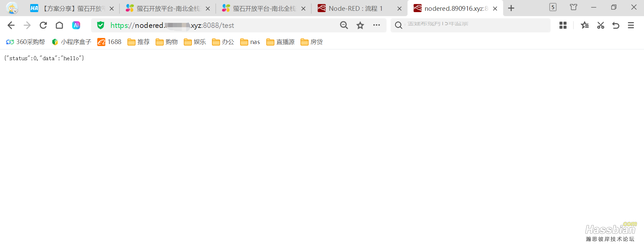Expand the 房贷 bookmark folder
This screenshot has width=644, height=245.
click(312, 42)
